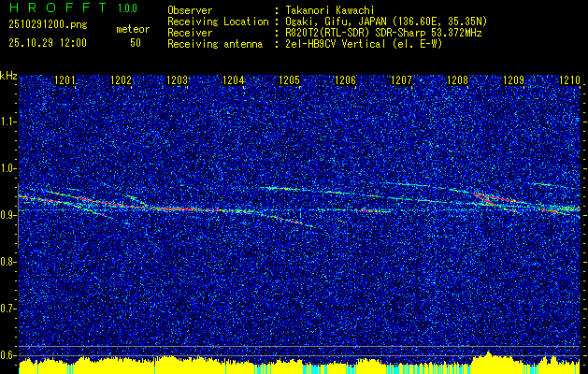This screenshot has width=588, height=374.
Task: Click the 1204 time marker
Action: [x=234, y=79]
